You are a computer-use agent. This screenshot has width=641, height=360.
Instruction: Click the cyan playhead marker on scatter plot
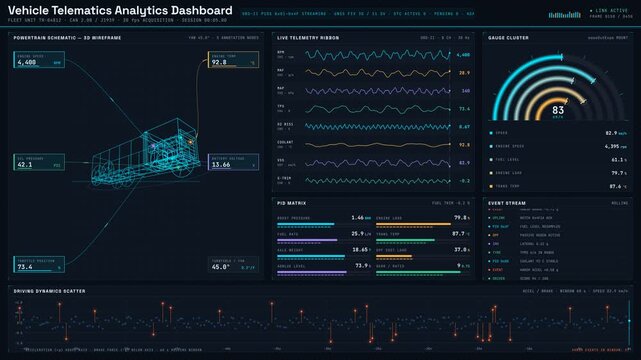629,321
